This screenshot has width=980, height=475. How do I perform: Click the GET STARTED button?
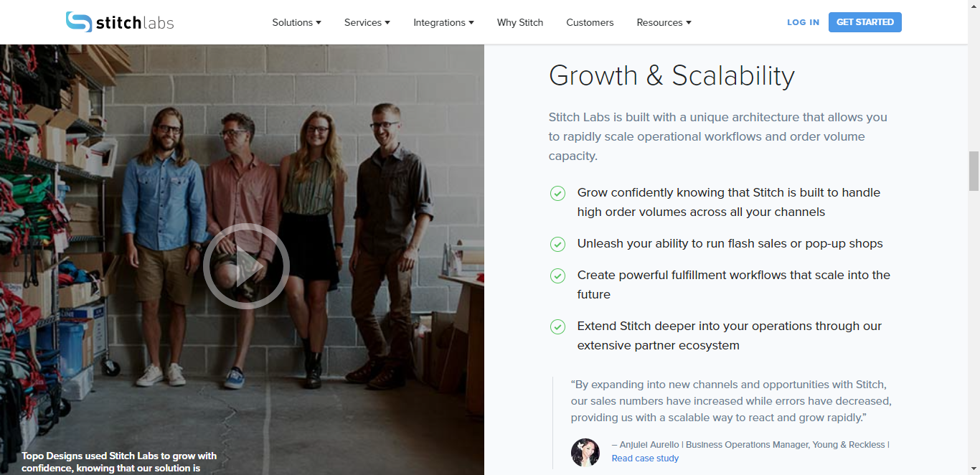865,22
